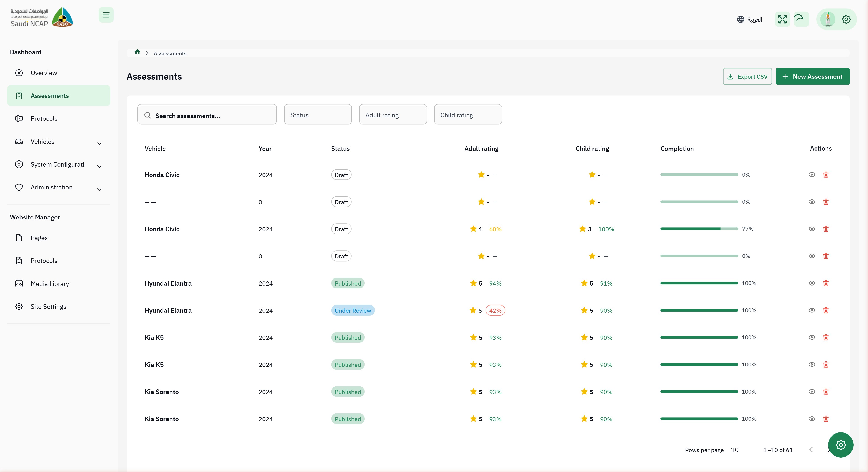The width and height of the screenshot is (868, 472).
Task: Click the Media Library image icon
Action: 19,284
